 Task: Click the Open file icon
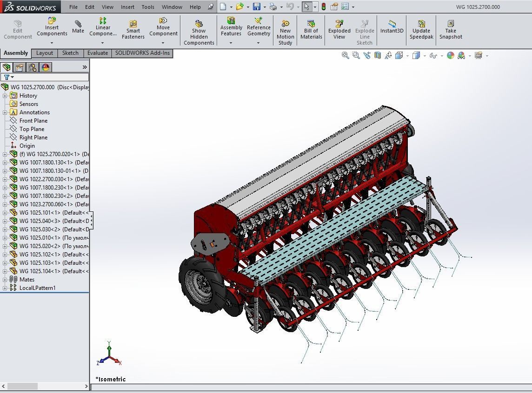pyautogui.click(x=240, y=7)
